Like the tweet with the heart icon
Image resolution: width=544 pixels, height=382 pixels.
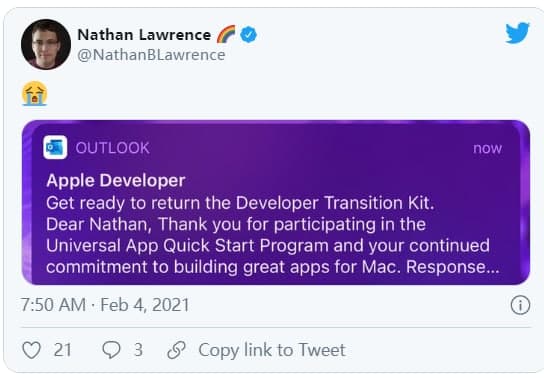(32, 350)
